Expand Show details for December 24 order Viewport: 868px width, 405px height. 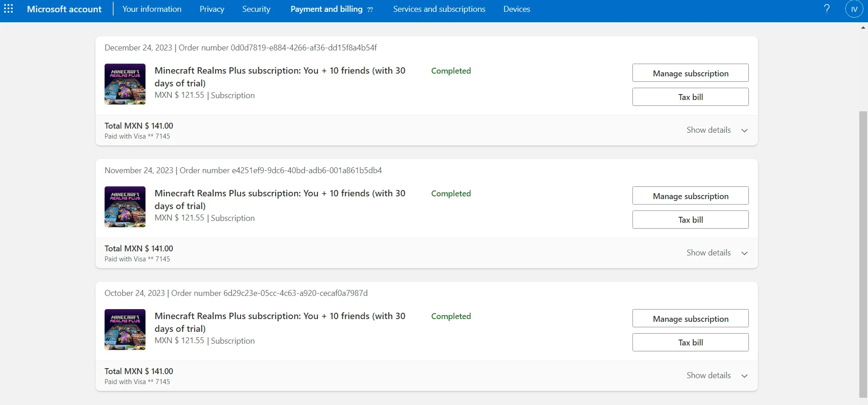pos(717,130)
